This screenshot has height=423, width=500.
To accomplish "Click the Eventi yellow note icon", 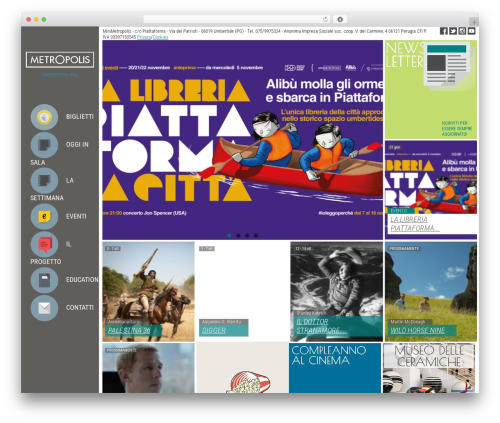I will pos(44,217).
